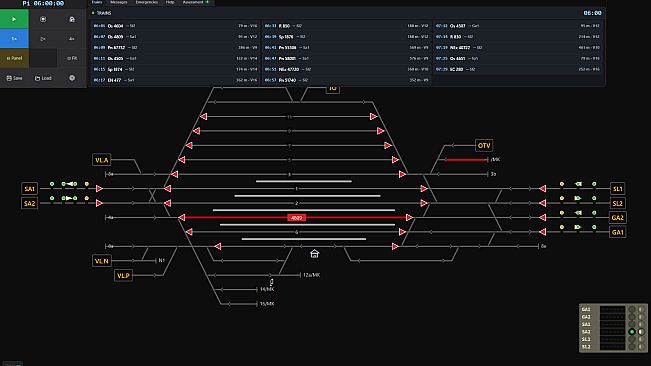Viewport: 651px width, 366px height.
Task: Click the icon right of the stop button
Action: 72,19
